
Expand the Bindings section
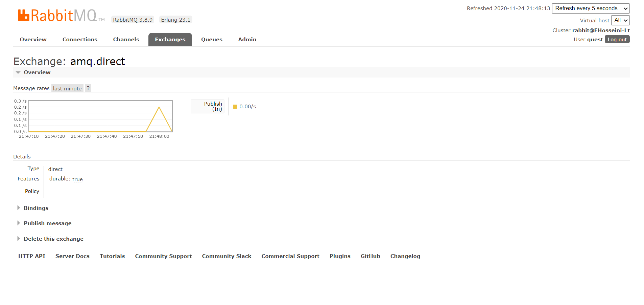36,208
